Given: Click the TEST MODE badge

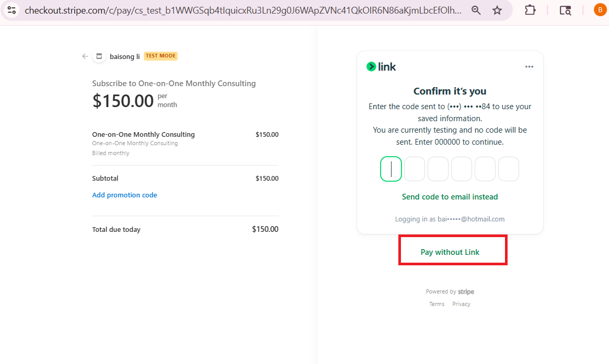Looking at the screenshot, I should [x=160, y=56].
